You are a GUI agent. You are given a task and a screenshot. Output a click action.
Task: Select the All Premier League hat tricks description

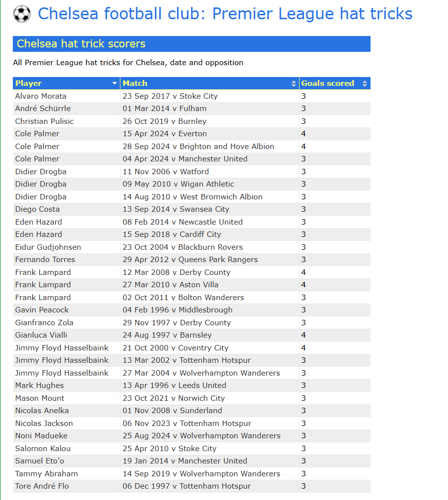[128, 63]
